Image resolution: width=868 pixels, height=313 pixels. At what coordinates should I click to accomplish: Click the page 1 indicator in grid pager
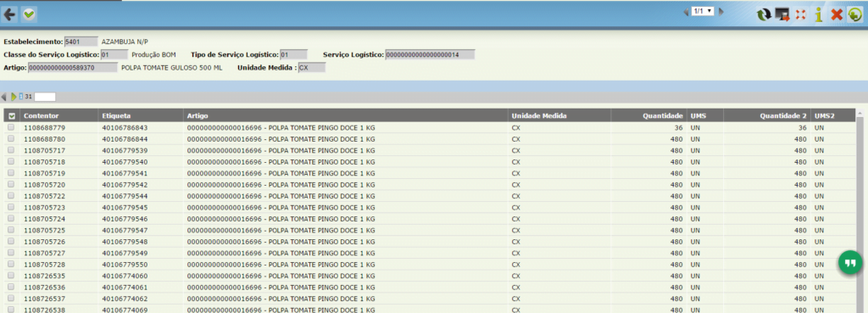coord(21,97)
